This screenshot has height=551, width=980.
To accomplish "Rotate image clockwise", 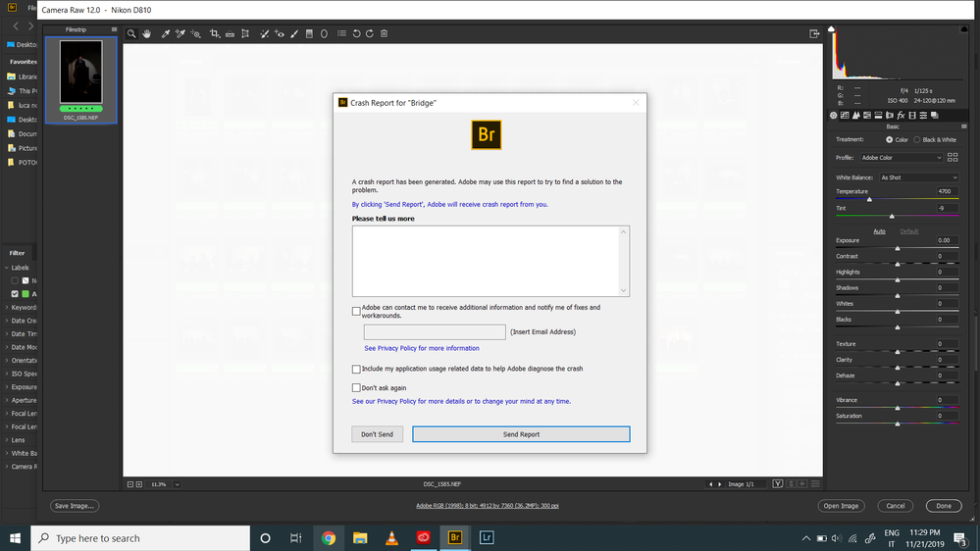I will (370, 33).
